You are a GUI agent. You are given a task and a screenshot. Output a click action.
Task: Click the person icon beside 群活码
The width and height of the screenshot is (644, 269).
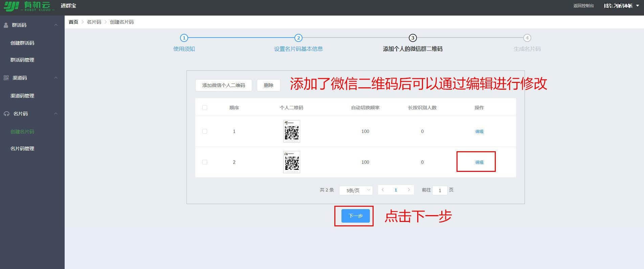click(6, 25)
